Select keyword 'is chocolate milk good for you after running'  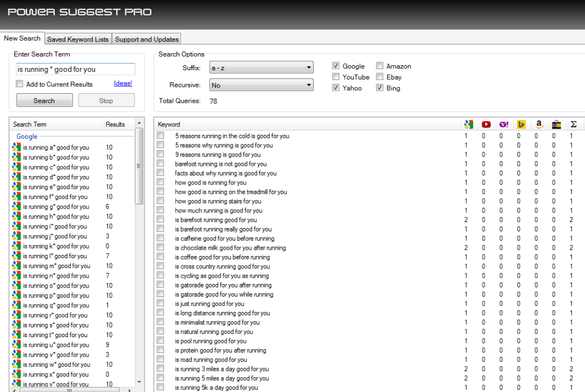(230, 247)
